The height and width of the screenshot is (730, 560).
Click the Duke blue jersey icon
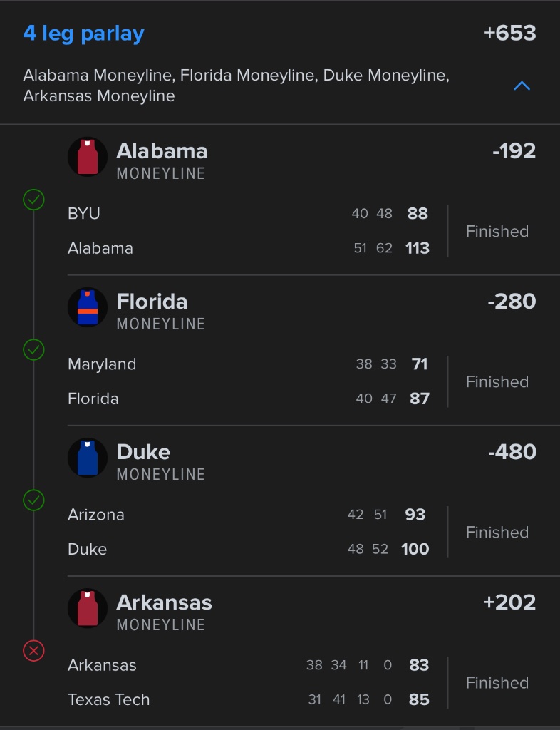pyautogui.click(x=88, y=457)
